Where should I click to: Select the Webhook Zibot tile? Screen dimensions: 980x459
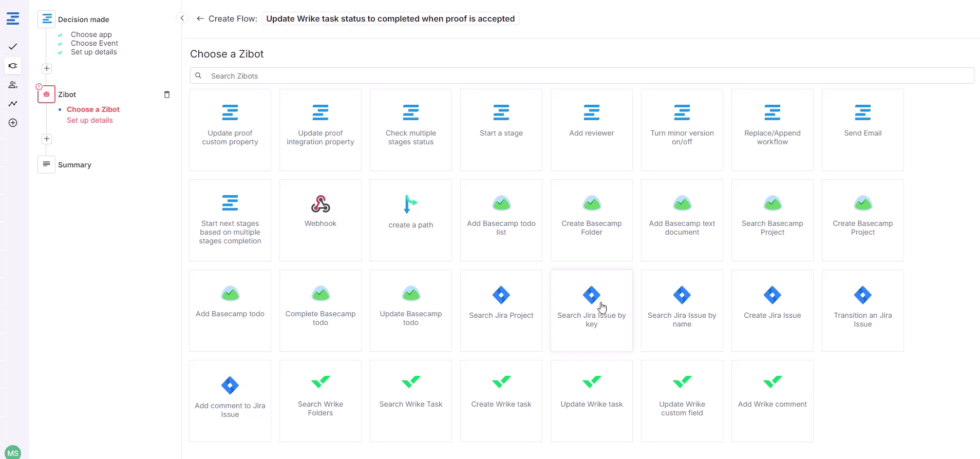[321, 220]
